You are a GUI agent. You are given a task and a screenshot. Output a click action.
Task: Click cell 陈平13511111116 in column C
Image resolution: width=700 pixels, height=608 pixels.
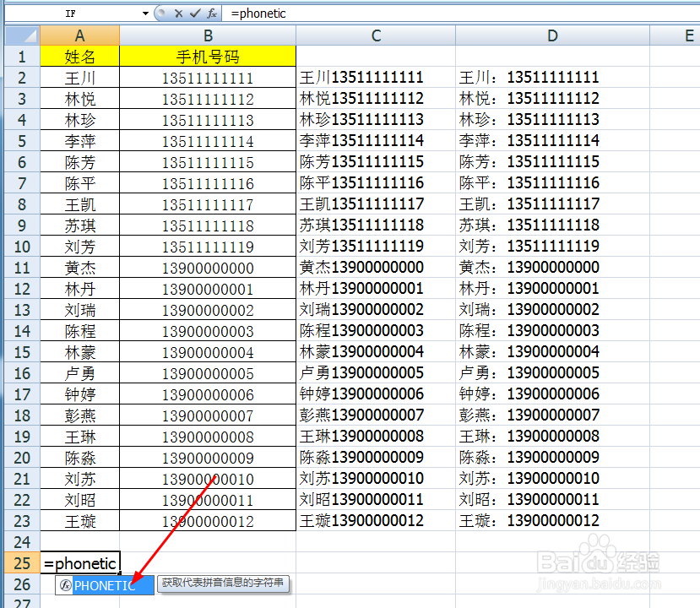(x=376, y=183)
